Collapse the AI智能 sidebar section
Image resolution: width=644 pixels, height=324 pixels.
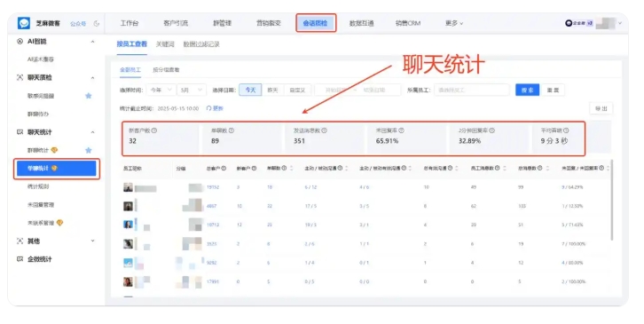point(92,42)
